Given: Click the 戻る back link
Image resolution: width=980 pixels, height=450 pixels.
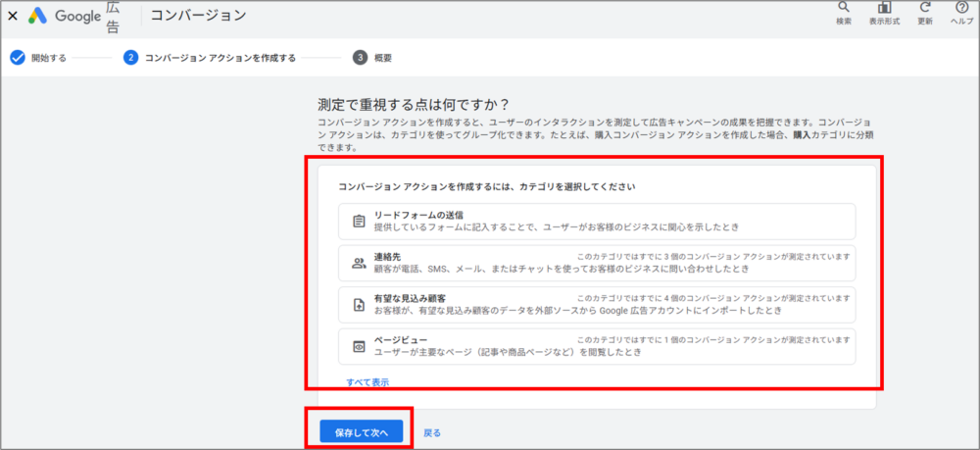Looking at the screenshot, I should click(432, 431).
